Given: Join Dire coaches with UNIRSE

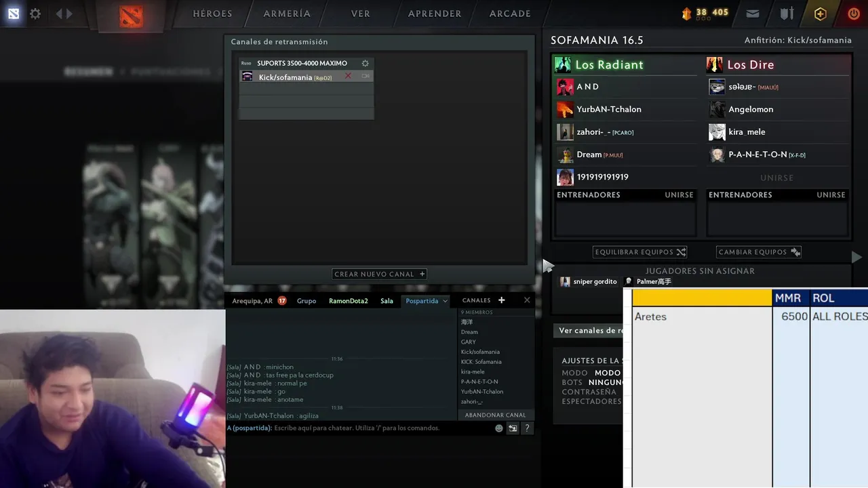Looking at the screenshot, I should (831, 195).
